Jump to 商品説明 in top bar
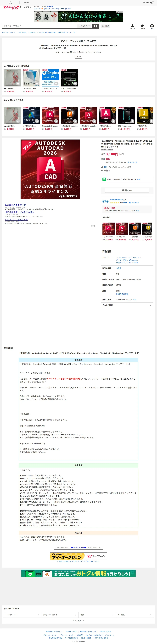This screenshot has height=644, width=157. [26, 2]
